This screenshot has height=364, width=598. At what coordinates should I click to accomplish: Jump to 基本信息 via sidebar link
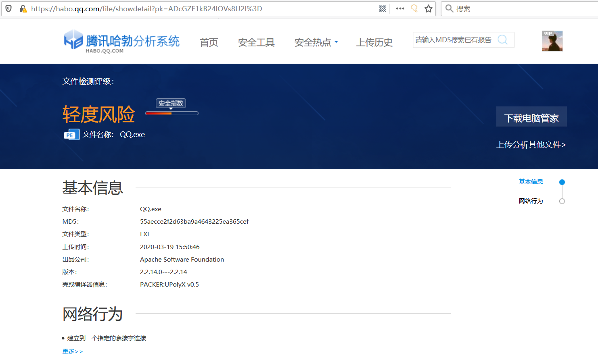[x=531, y=181]
